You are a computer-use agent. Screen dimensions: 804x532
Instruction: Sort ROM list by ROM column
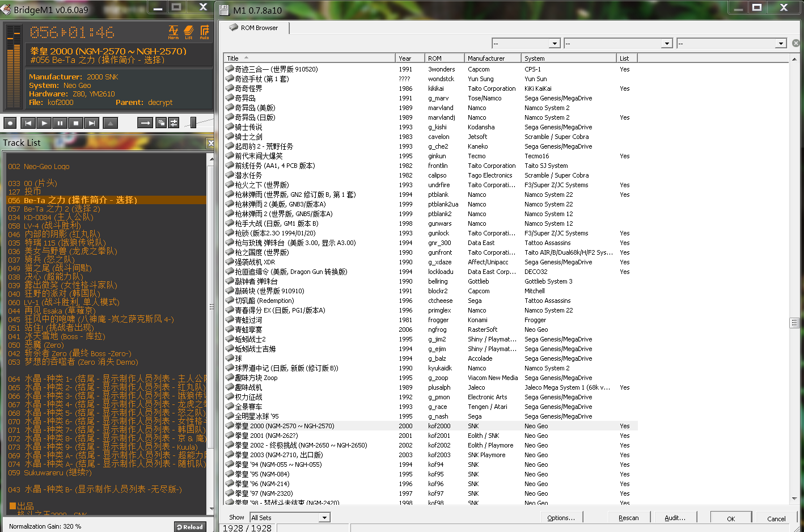445,58
